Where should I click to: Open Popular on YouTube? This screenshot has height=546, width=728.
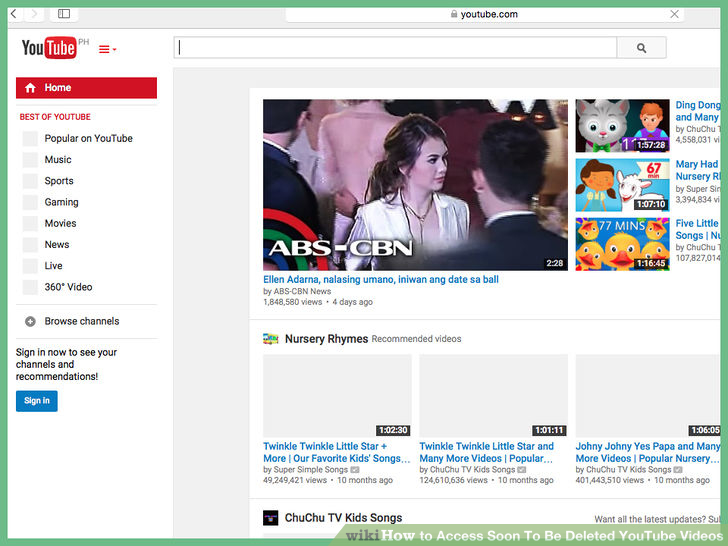(x=88, y=138)
